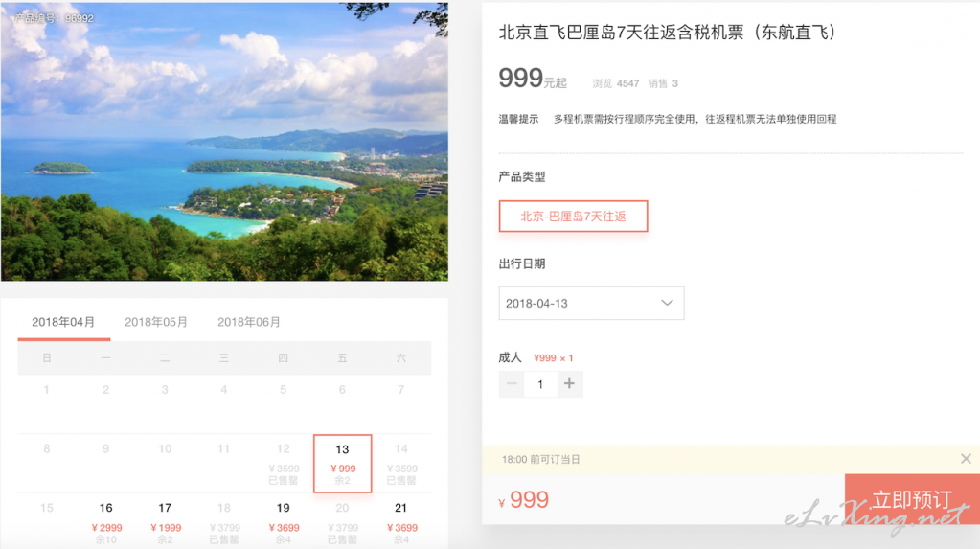Pick April 13 priced at ¥999
Viewport: 980px width, 549px height.
coord(343,464)
